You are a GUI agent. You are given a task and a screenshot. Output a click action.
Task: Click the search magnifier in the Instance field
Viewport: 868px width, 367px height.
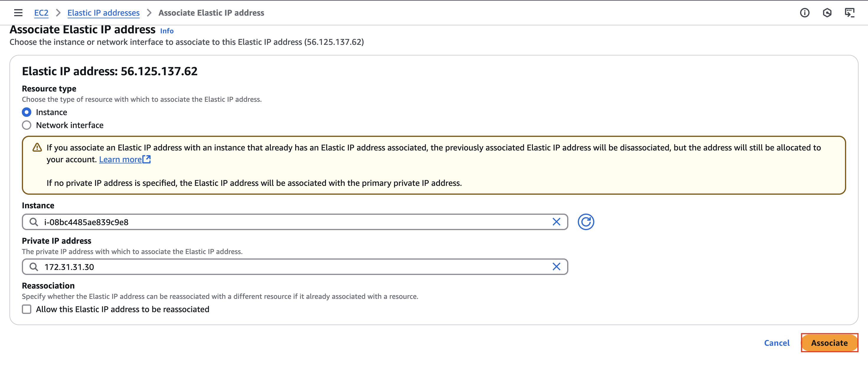click(33, 222)
